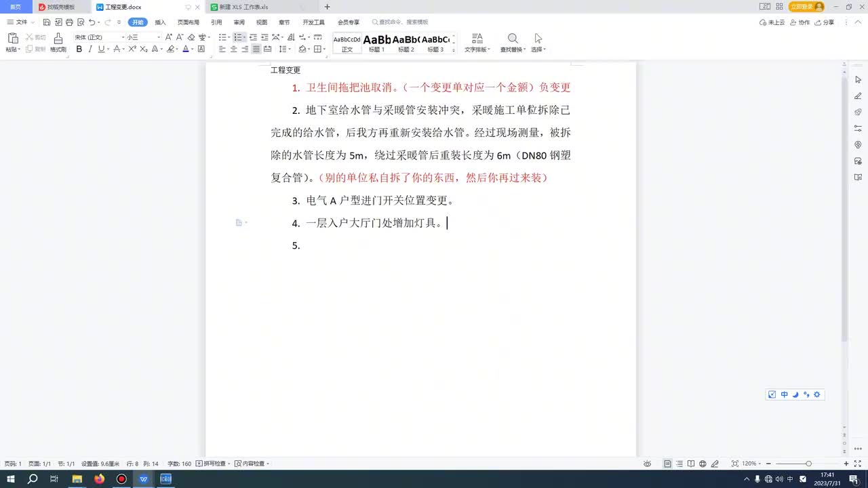Toggle Bold formatting
868x488 pixels.
79,49
